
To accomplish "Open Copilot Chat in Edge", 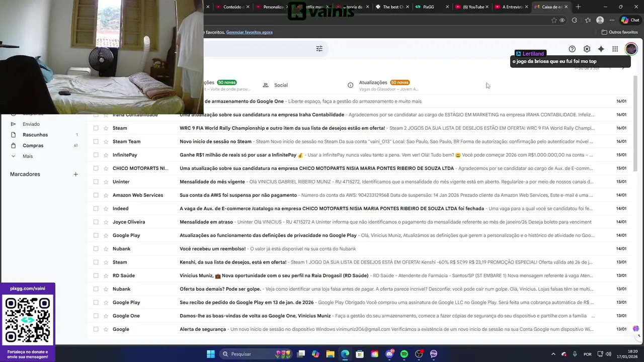I will tap(630, 20).
